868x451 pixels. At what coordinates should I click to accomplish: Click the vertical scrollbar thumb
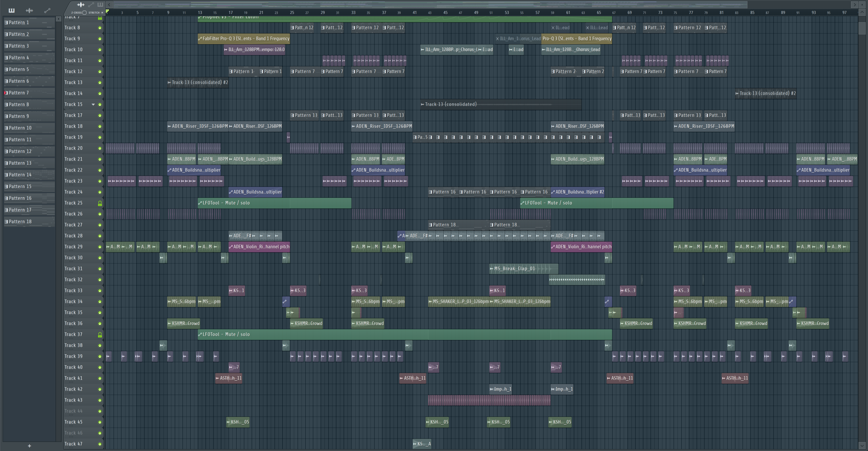(x=862, y=28)
